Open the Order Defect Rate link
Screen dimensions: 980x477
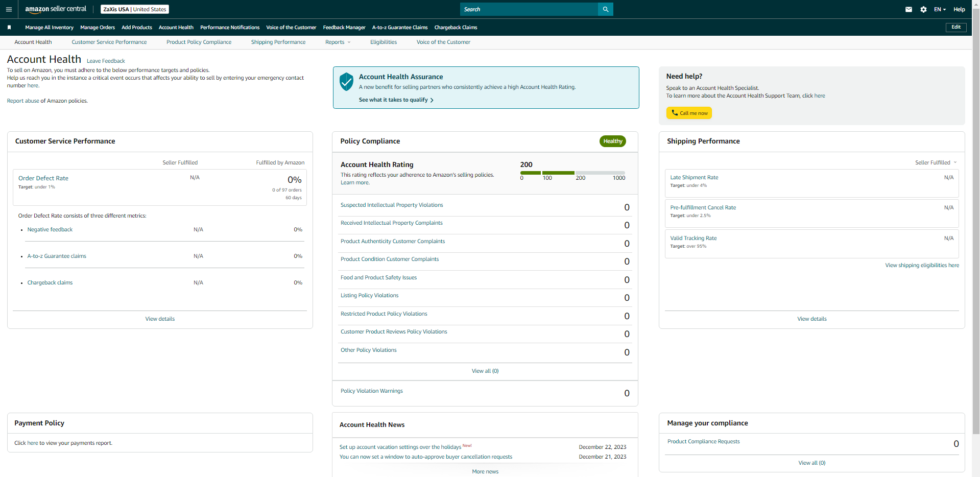pos(43,178)
